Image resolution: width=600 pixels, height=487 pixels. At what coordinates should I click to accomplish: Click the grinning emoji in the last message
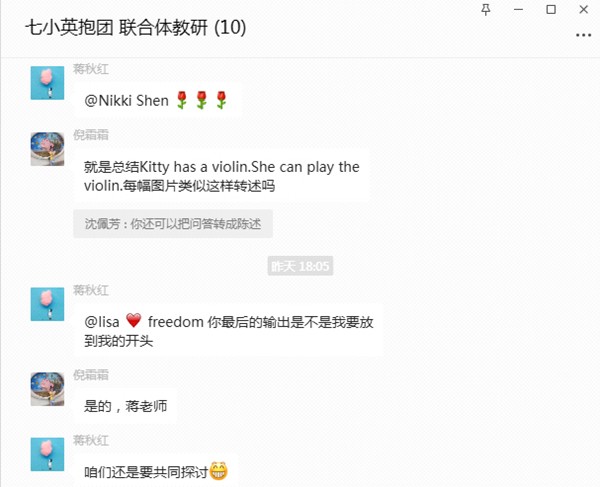[x=219, y=471]
